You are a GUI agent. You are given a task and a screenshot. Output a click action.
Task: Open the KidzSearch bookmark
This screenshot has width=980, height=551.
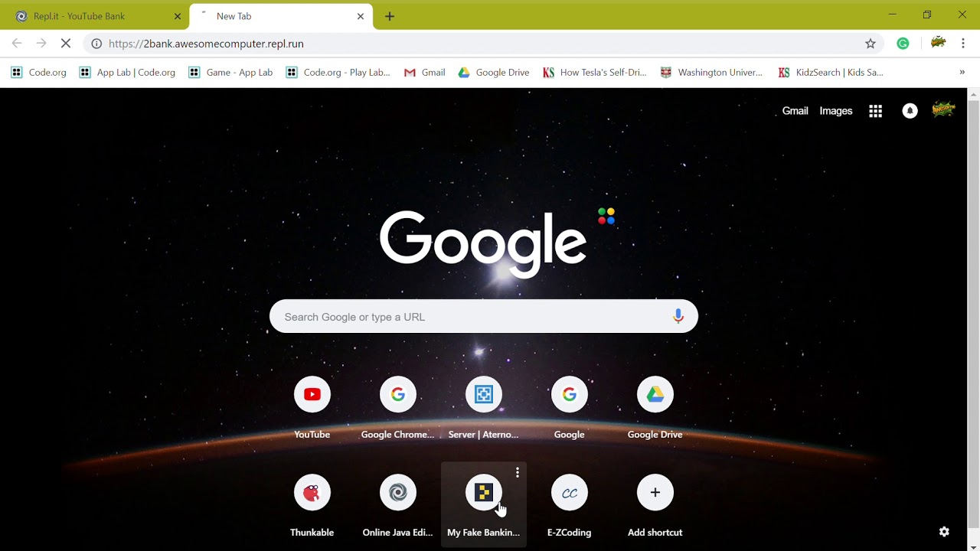pos(831,72)
